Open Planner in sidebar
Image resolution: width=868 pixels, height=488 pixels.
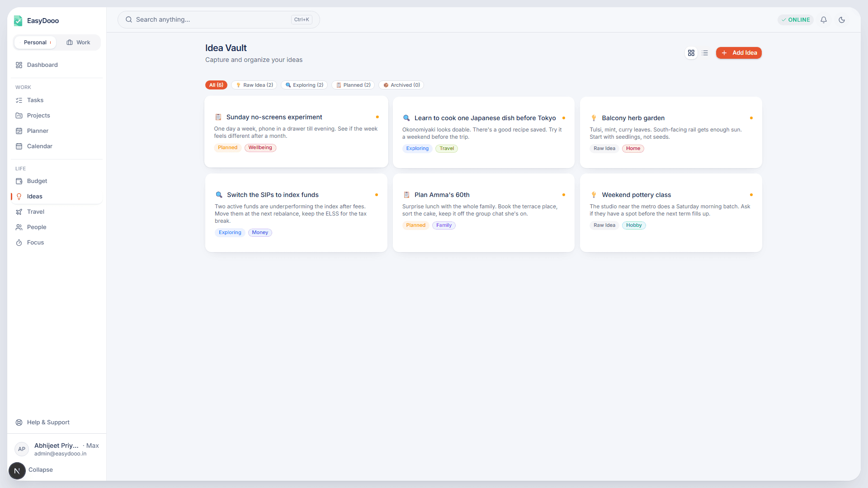point(57,131)
